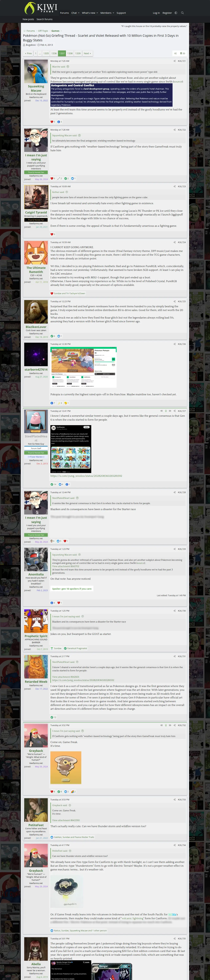Open View attachment 8643390 link

(x=66, y=820)
